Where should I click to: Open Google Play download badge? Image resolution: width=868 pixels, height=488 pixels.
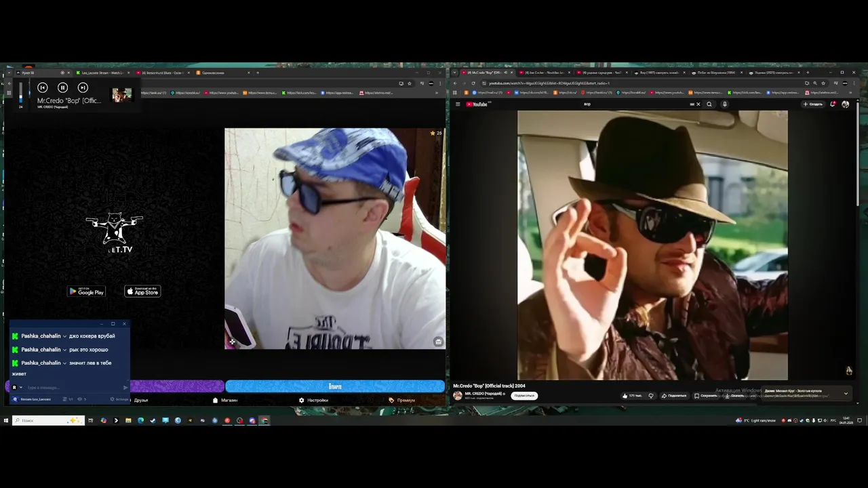pos(86,291)
